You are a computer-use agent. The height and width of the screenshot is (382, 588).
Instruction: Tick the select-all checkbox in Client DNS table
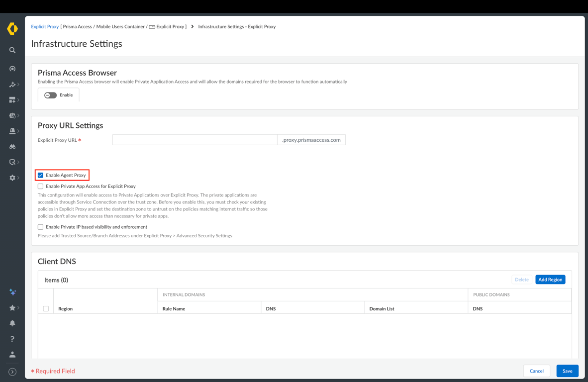click(46, 308)
